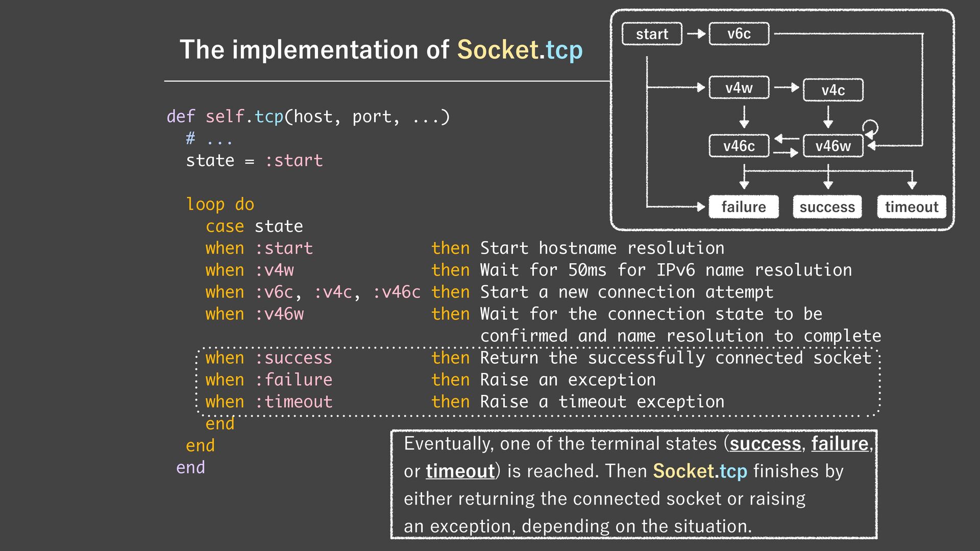Click the yellow Socket word in title
The image size is (980, 551).
tap(498, 50)
